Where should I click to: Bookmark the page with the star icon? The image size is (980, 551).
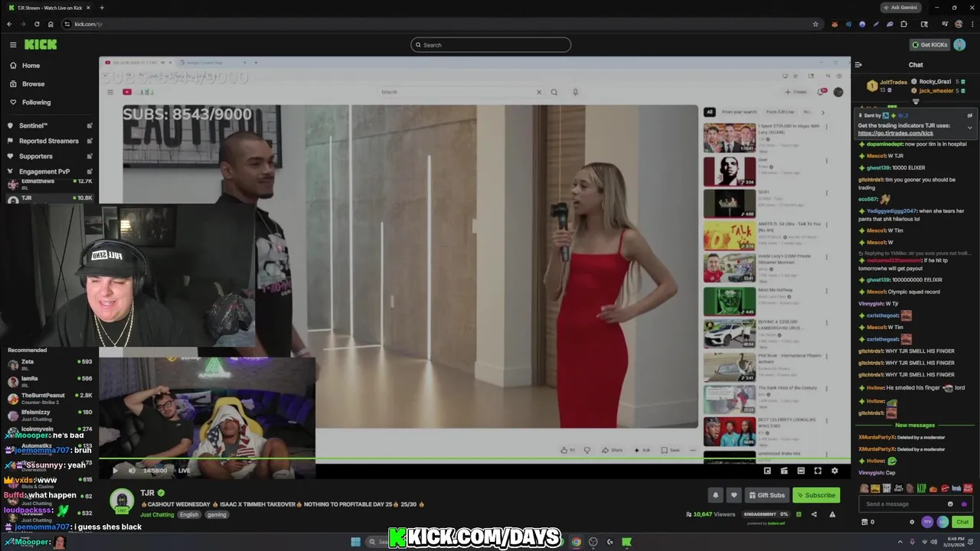(x=815, y=24)
